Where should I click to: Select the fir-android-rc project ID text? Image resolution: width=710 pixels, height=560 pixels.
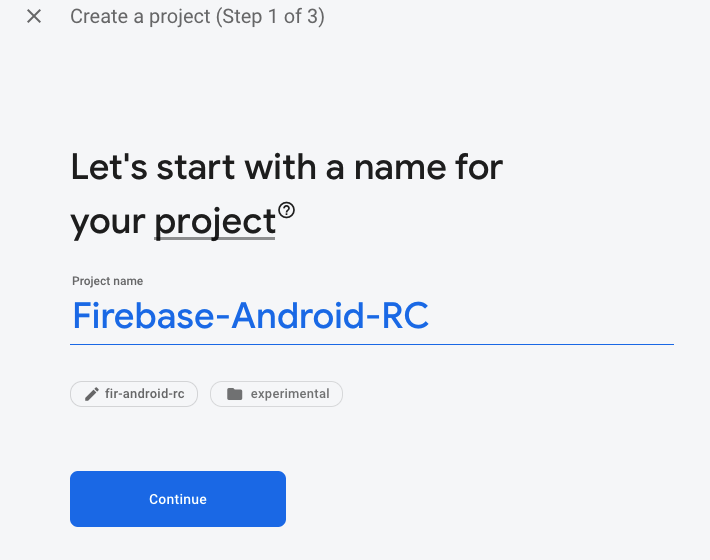[x=144, y=394]
